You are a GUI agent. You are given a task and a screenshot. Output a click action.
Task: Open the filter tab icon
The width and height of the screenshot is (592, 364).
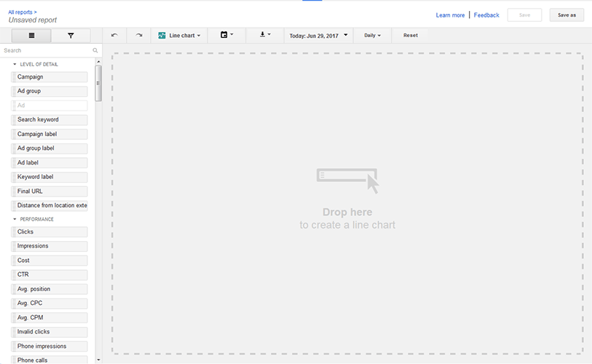click(x=71, y=36)
